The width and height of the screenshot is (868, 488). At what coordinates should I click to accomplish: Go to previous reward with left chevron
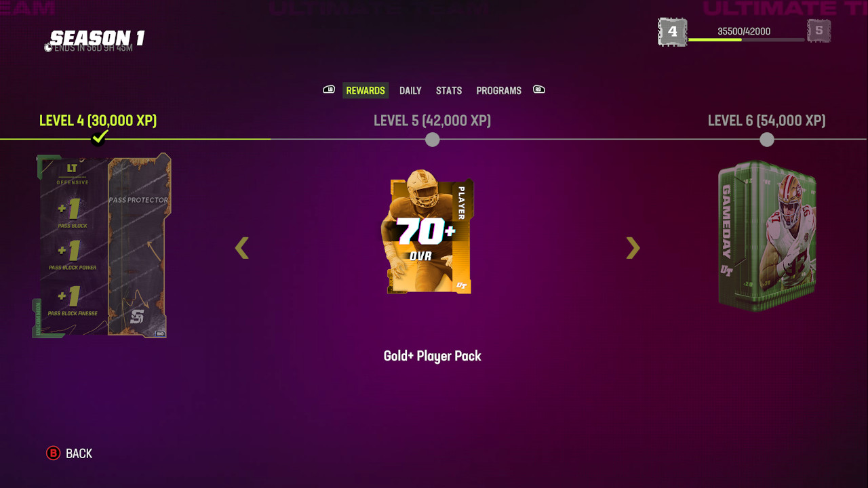(242, 248)
